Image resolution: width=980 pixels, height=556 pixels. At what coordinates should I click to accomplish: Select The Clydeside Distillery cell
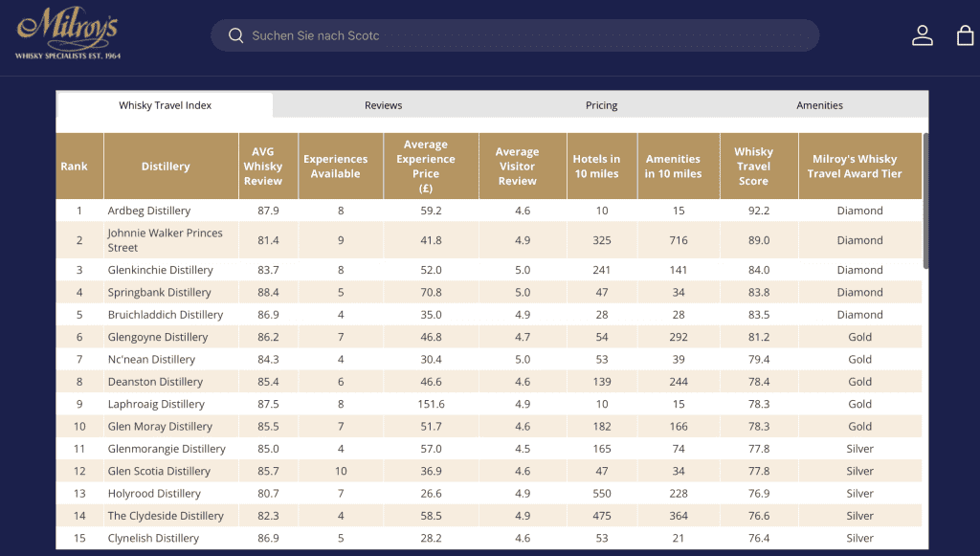170,516
